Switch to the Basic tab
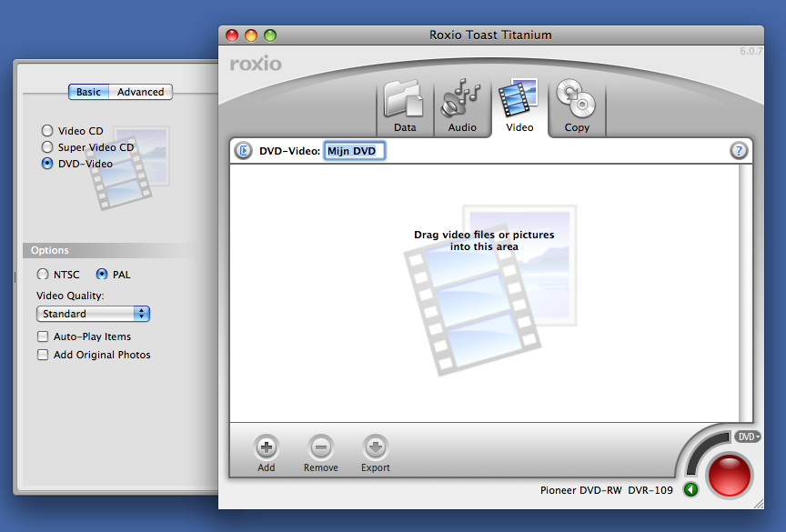The height and width of the screenshot is (532, 786). pos(89,92)
